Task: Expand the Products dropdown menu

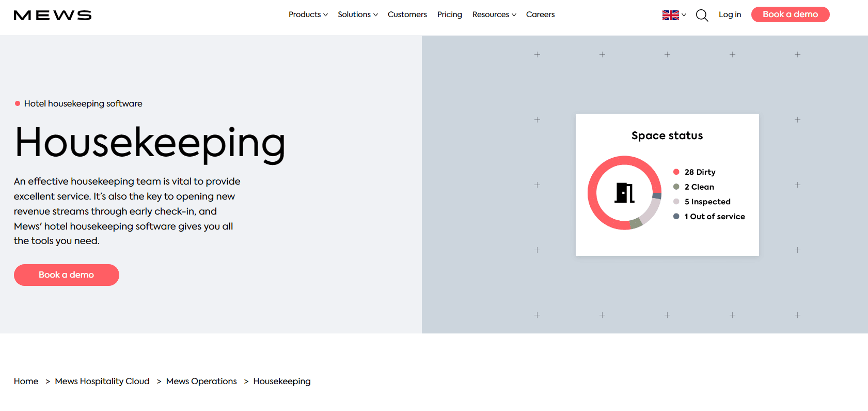Action: pyautogui.click(x=308, y=14)
